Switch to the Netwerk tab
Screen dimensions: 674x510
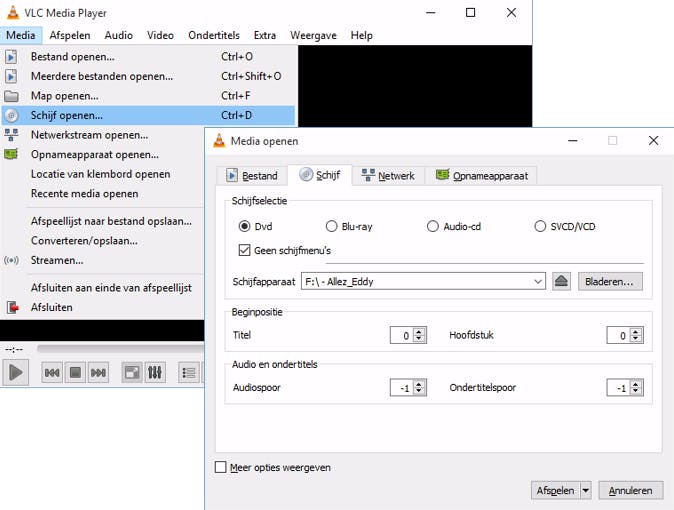(x=388, y=176)
